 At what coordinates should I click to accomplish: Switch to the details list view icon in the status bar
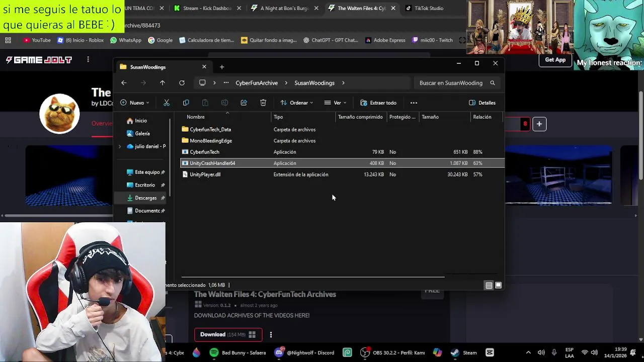coord(489,285)
